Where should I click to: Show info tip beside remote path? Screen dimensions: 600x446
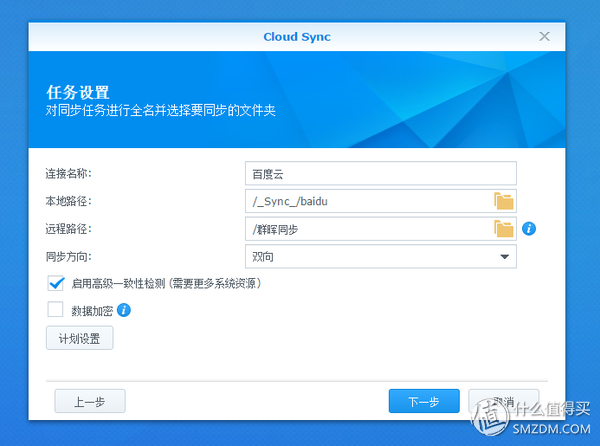tap(529, 229)
